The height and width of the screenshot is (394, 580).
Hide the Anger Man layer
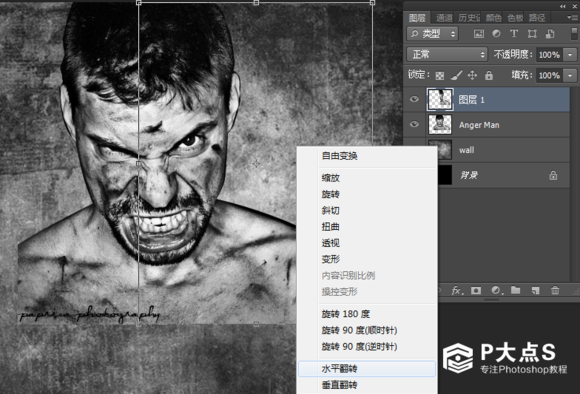coord(414,124)
